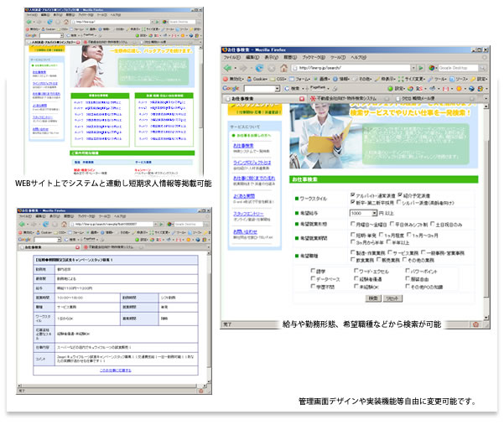Open Google toolbar search box dropdown, large window
Image resolution: width=504 pixels, height=425 pixels.
pos(278,88)
